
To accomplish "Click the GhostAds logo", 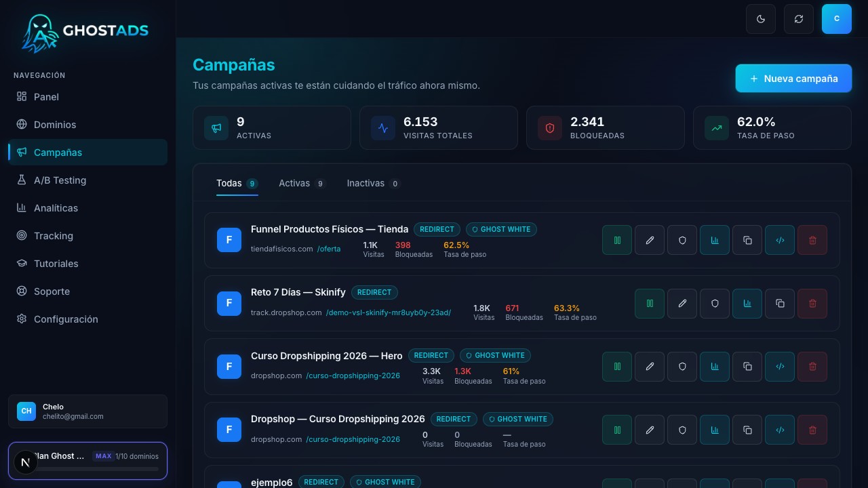I will (85, 33).
